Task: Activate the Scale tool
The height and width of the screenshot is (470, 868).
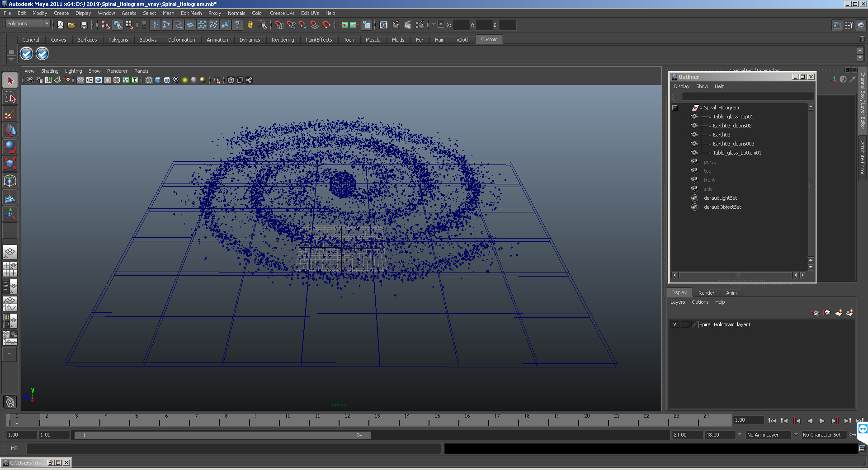Action: point(10,163)
